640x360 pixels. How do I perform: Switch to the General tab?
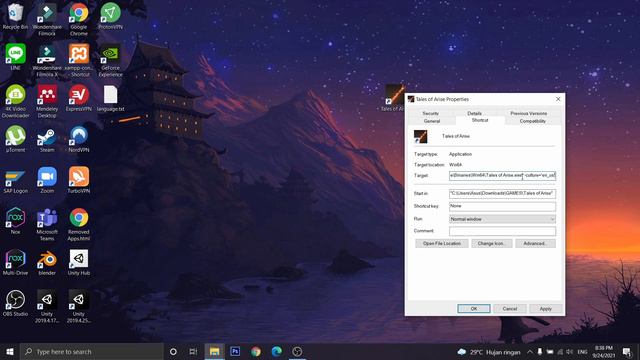pyautogui.click(x=431, y=121)
